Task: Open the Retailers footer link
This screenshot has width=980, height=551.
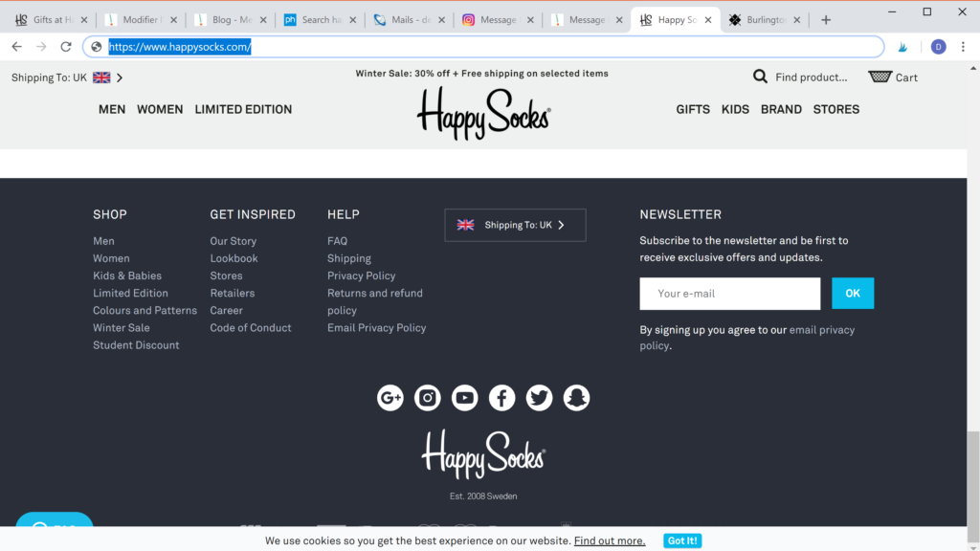Action: point(233,293)
